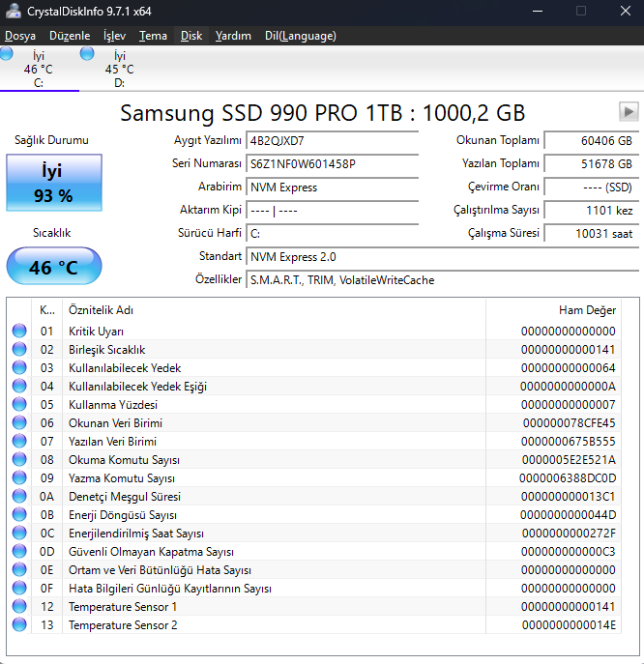Click the status orb for Birleşik Sıcaklık
Screen dimensions: 644x664
click(19, 349)
